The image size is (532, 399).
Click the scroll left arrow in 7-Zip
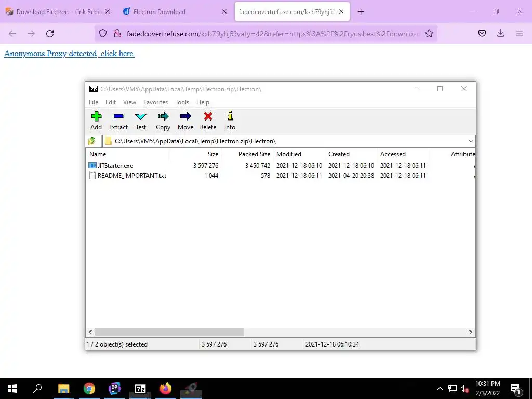90,332
